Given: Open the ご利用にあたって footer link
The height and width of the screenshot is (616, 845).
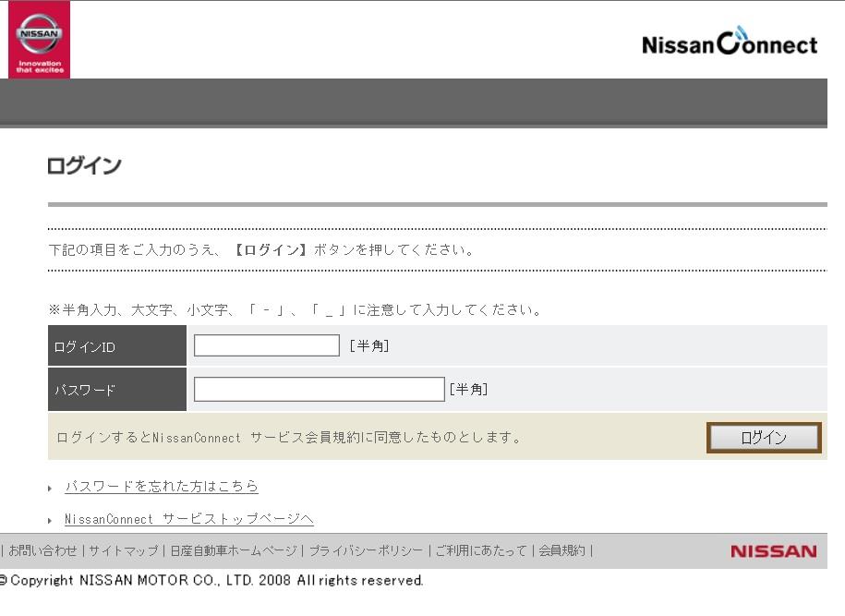Looking at the screenshot, I should pyautogui.click(x=481, y=550).
